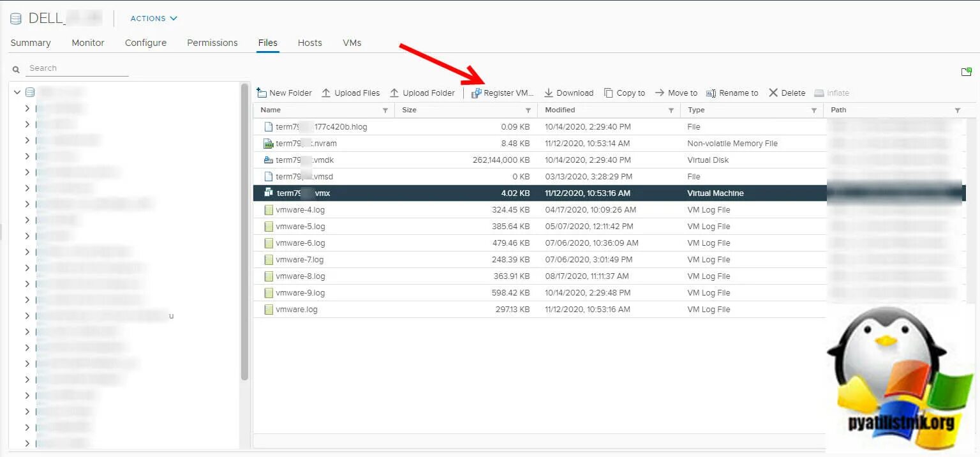
Task: Switch to the Hosts tab
Action: point(310,43)
